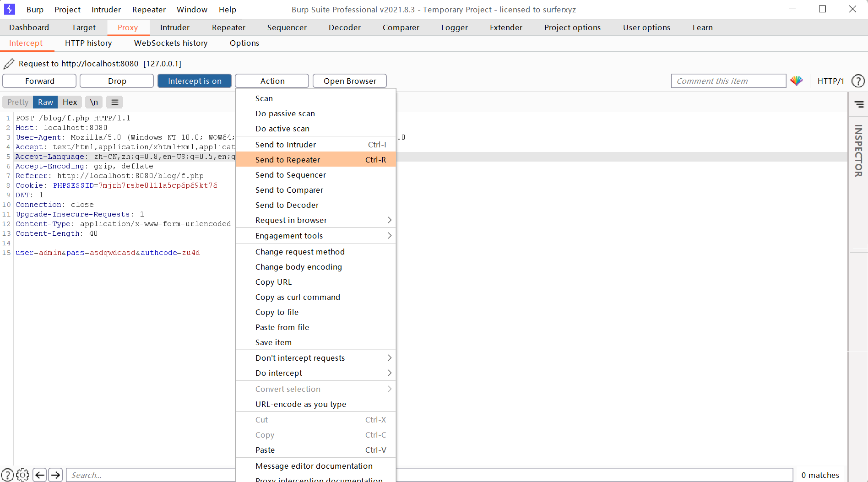The height and width of the screenshot is (482, 868).
Task: Open the proxy Options tab
Action: coord(244,43)
